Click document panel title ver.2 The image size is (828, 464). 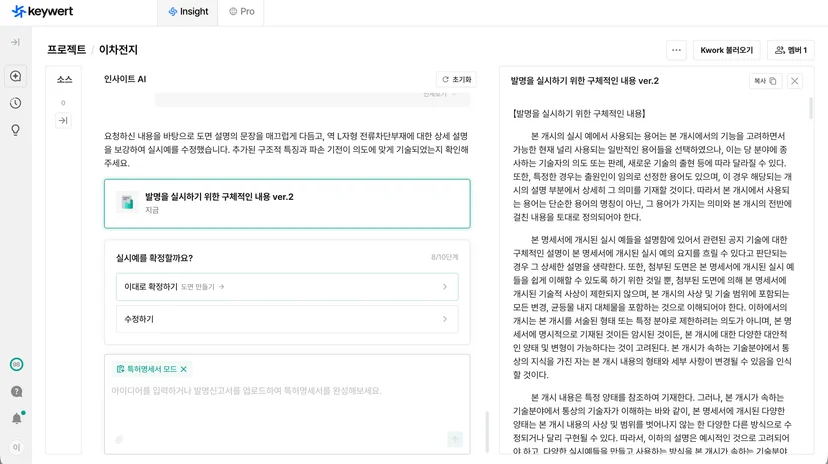[x=585, y=81]
